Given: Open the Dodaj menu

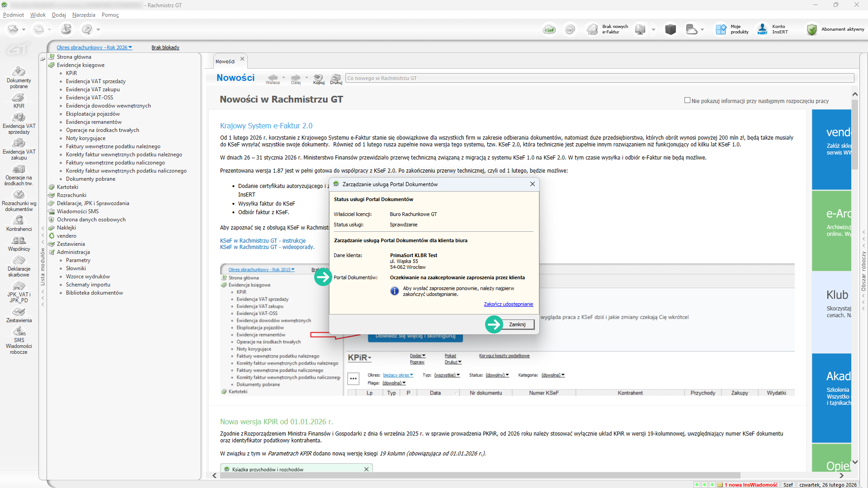Looking at the screenshot, I should tap(59, 15).
